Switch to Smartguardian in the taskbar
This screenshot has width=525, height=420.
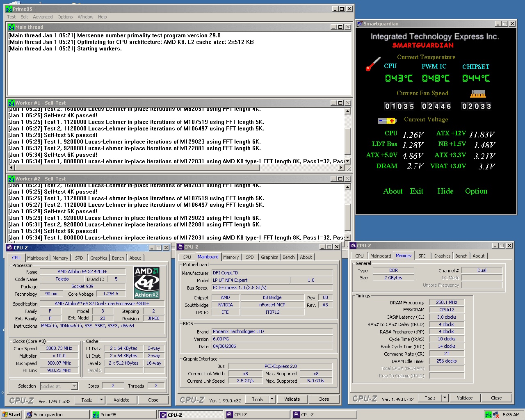click(57, 415)
